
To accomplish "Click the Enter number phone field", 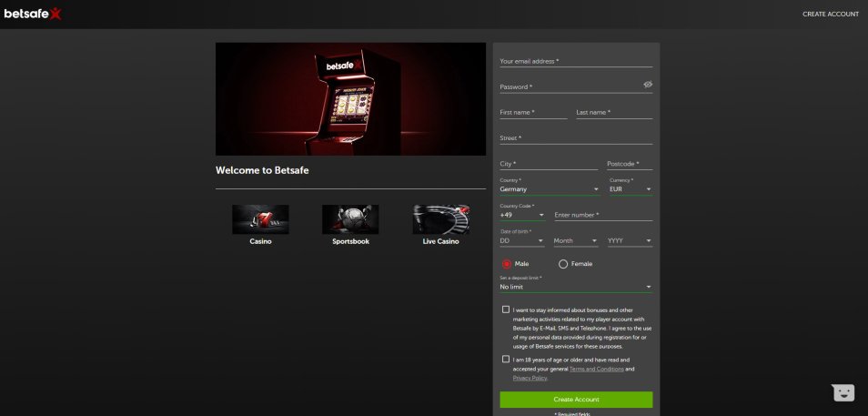I will 603,215.
